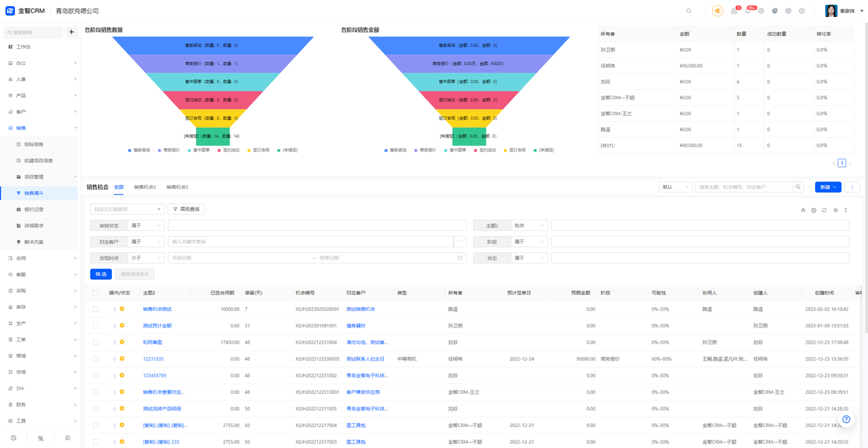Click page 1 in summary table pagination
Screen dimensions: 868x448
coord(842,163)
